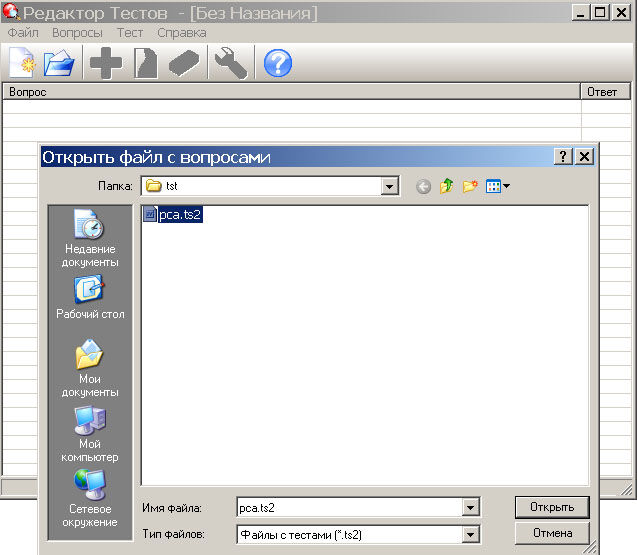Expand the Имя файла dropdown arrow
The image size is (637, 555).
[470, 507]
